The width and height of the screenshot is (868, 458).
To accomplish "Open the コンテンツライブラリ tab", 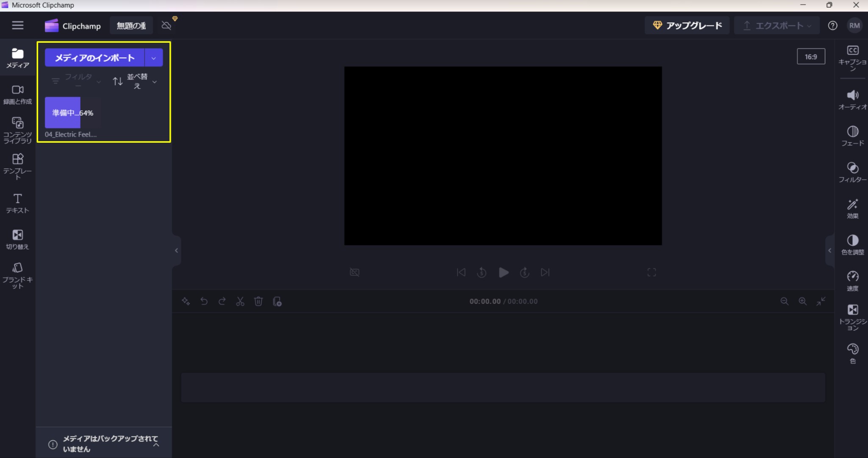I will pos(18,130).
